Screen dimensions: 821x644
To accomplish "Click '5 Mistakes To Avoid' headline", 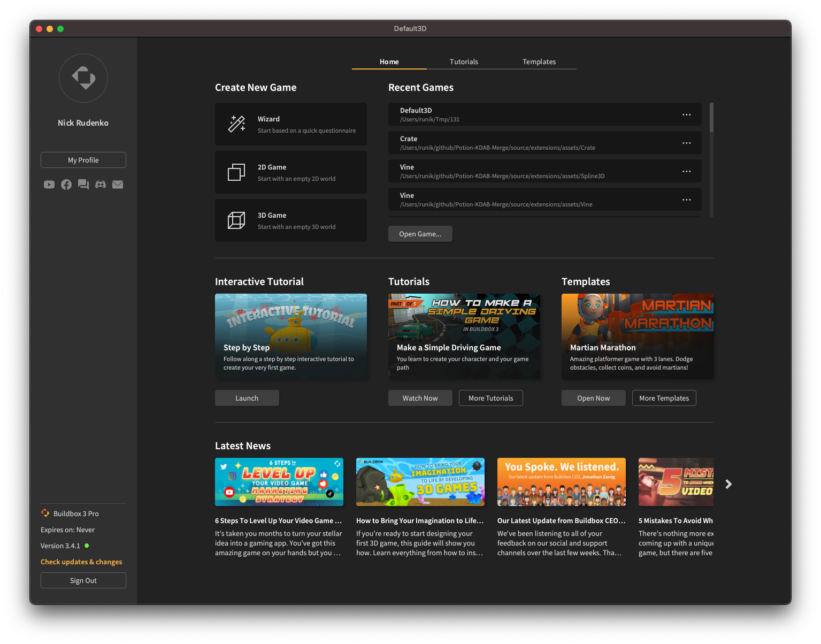I will point(676,520).
